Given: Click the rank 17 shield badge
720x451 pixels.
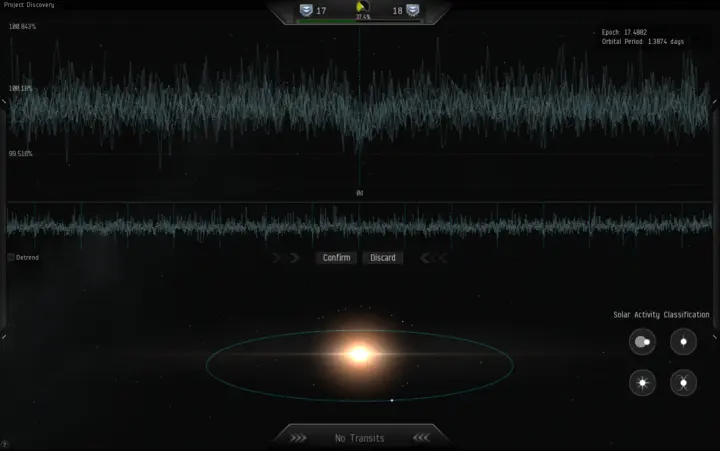Looking at the screenshot, I should tap(306, 10).
